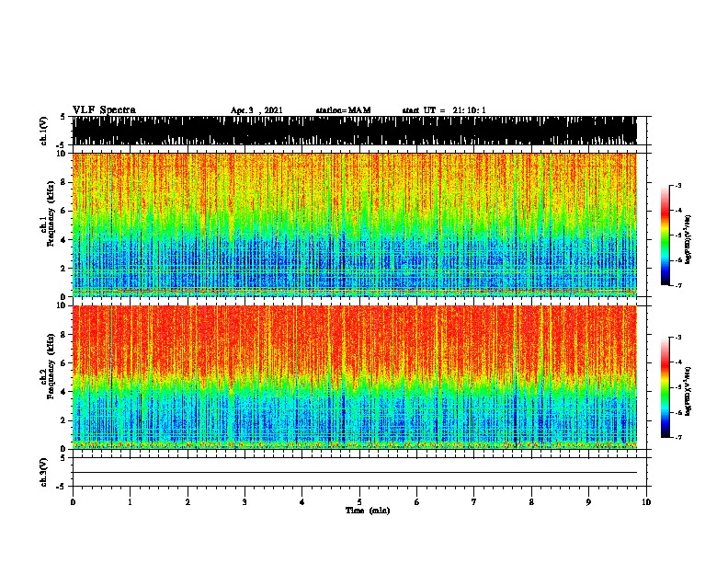728x563 pixels.
Task: Click the '-3' label on ch.1 colorbar
Action: [677, 185]
